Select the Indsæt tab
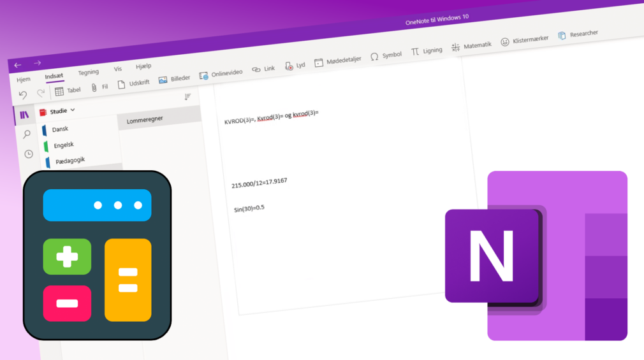The image size is (644, 360). pos(54,76)
